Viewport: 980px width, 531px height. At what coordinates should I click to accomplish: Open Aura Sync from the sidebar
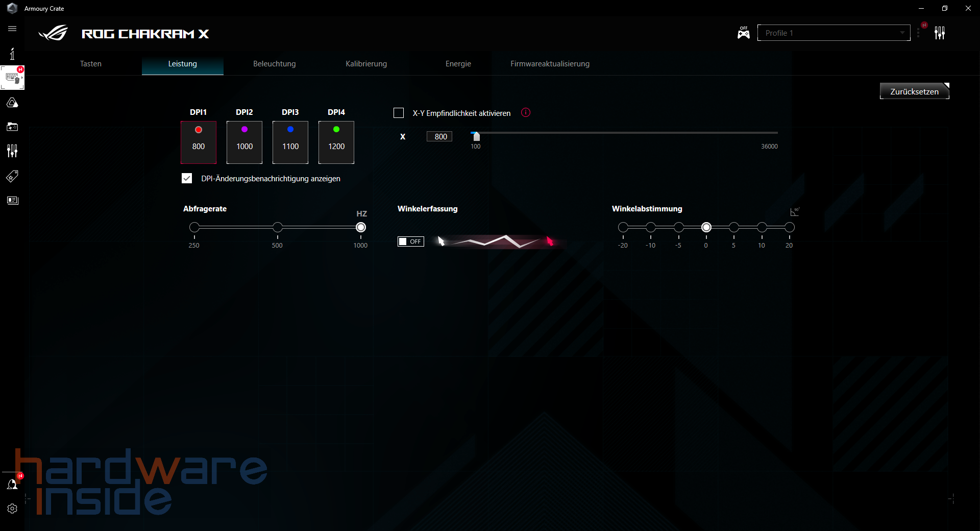coord(13,102)
